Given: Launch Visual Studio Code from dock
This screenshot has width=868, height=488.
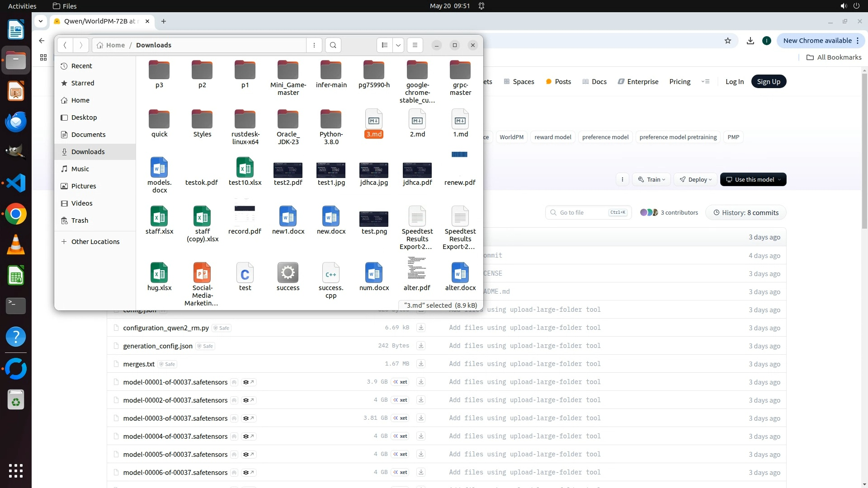Looking at the screenshot, I should (16, 183).
